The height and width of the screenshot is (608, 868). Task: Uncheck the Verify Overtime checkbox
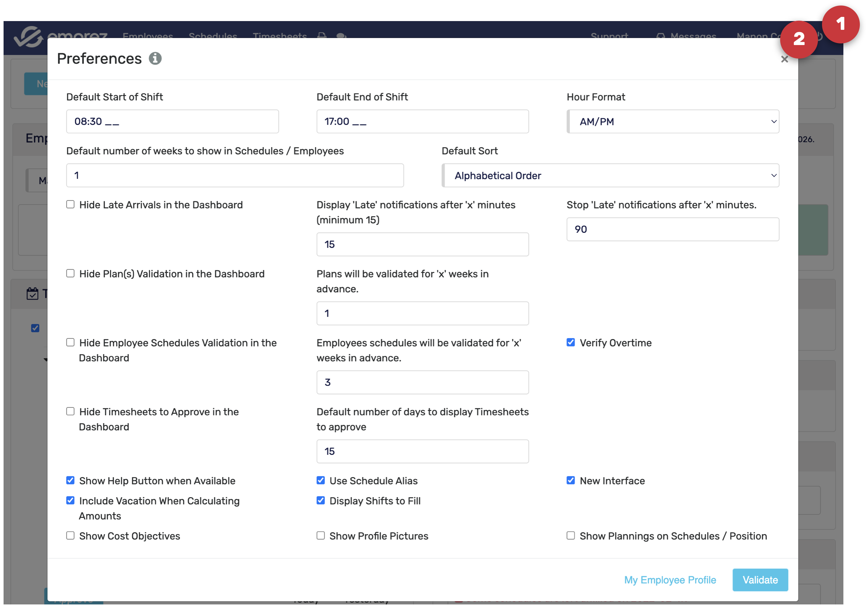coord(570,343)
